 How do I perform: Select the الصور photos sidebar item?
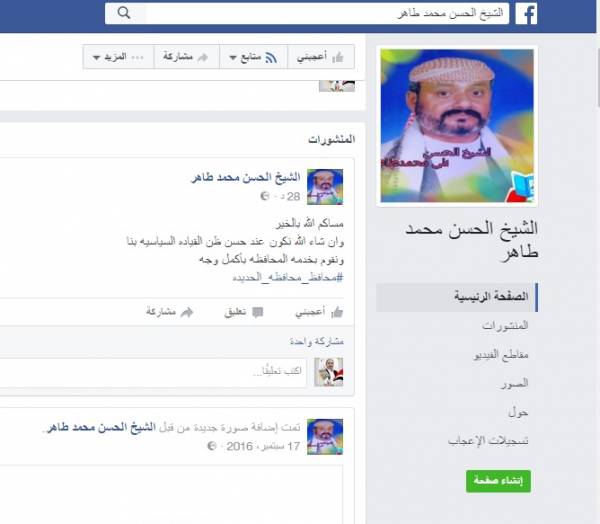(514, 383)
